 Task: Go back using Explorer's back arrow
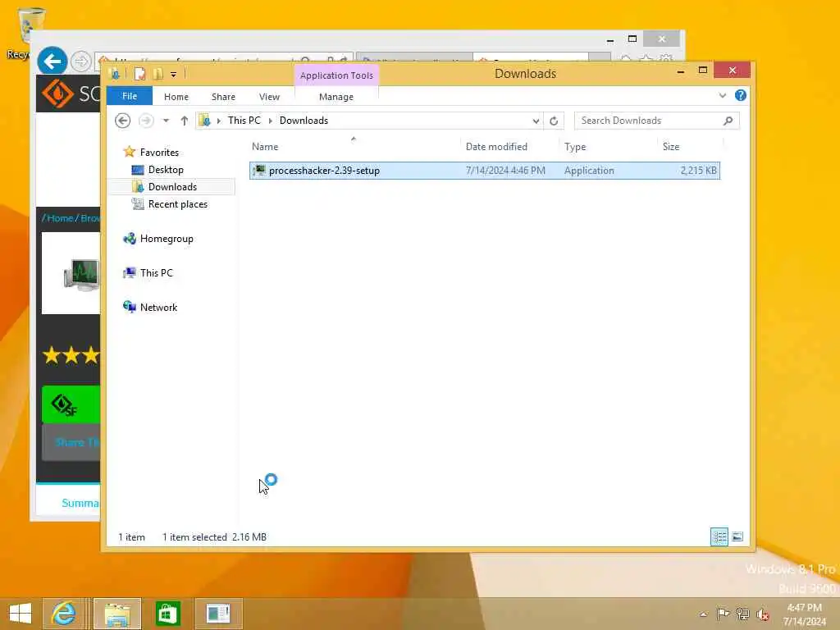tap(123, 121)
